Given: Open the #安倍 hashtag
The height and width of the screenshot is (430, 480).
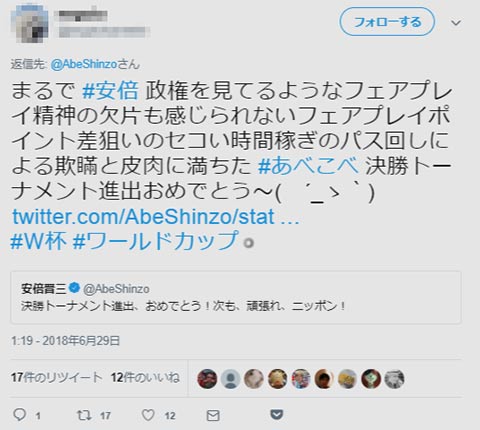Looking at the screenshot, I should pos(110,90).
